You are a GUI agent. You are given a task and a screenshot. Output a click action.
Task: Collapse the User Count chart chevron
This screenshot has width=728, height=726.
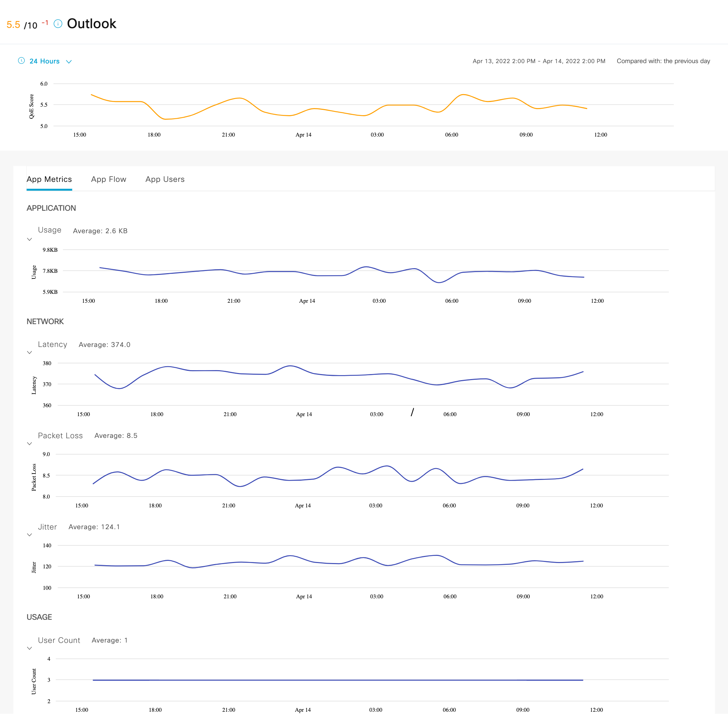coord(29,648)
